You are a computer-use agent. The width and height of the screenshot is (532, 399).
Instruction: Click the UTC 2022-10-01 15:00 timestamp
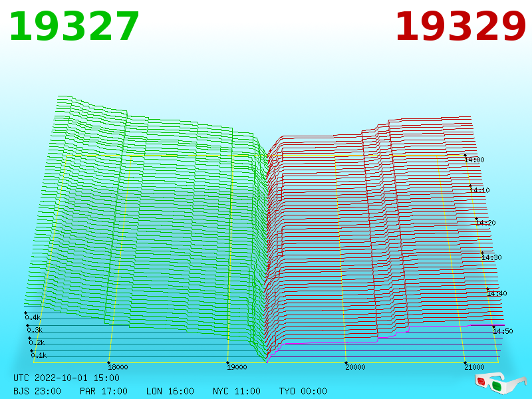click(x=66, y=378)
